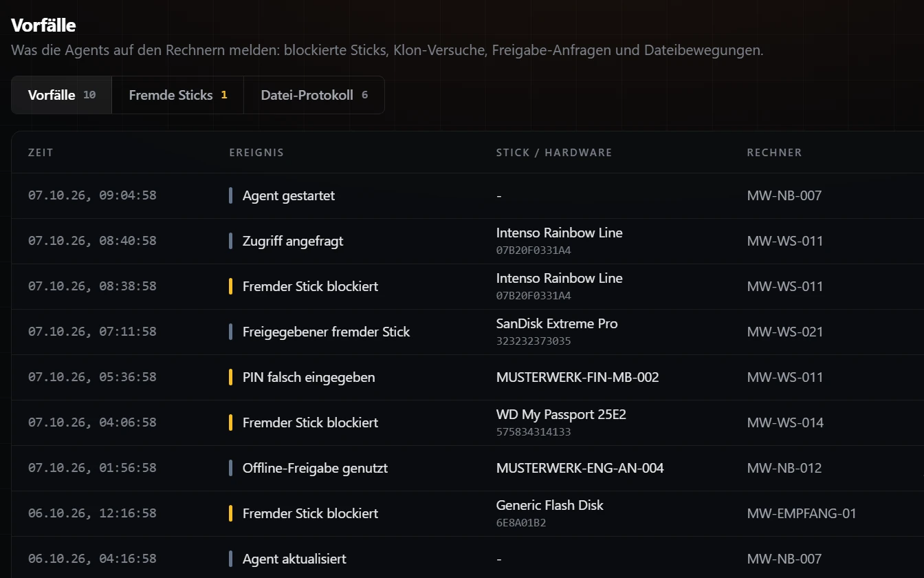Click the STICK / HARDWARE column header
The image size is (924, 578).
pos(554,153)
